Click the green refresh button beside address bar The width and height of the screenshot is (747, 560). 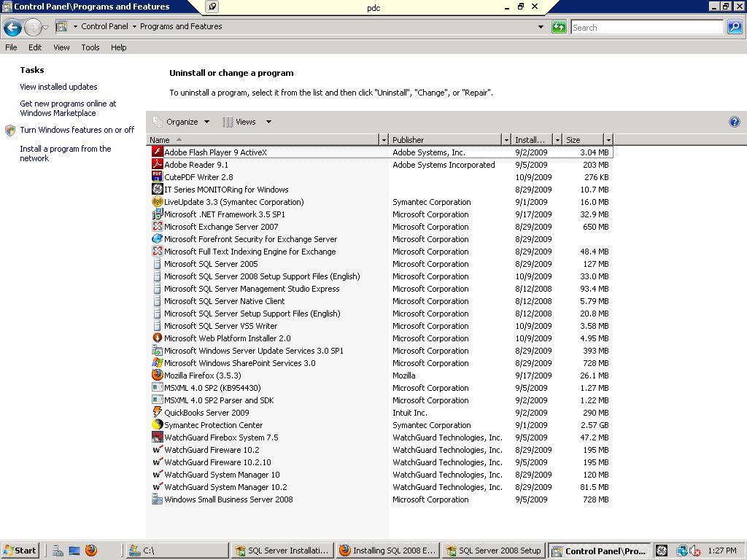(x=558, y=27)
